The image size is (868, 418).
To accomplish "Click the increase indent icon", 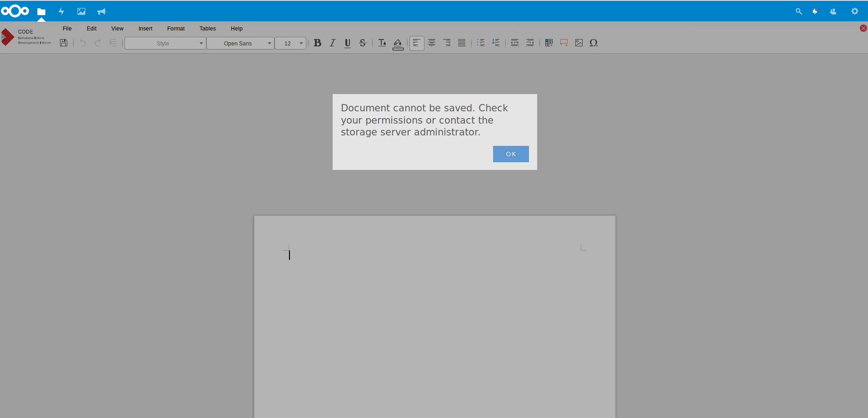I will tap(514, 43).
